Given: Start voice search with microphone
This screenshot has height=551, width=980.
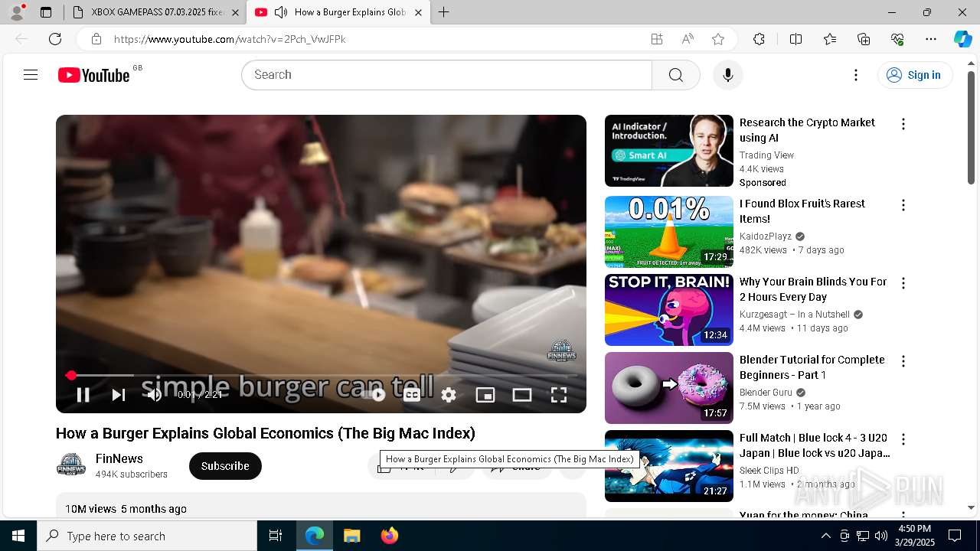Looking at the screenshot, I should tap(727, 75).
